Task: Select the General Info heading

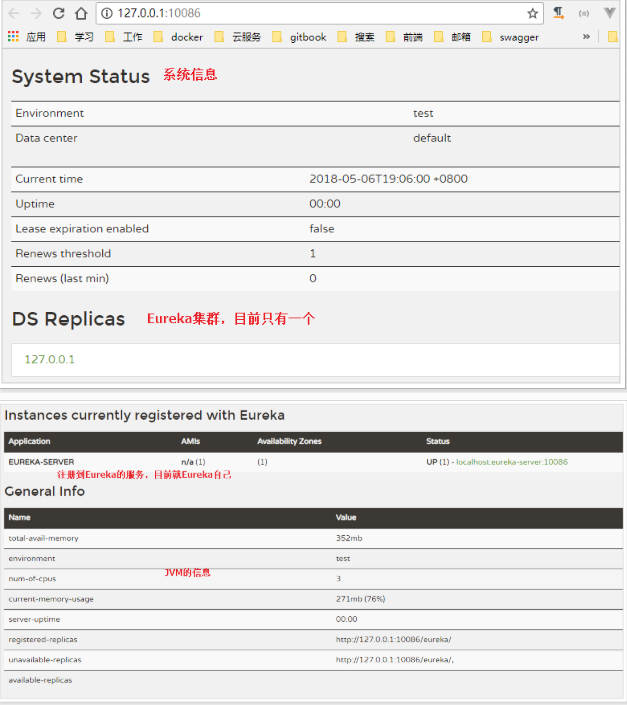Action: (x=44, y=491)
